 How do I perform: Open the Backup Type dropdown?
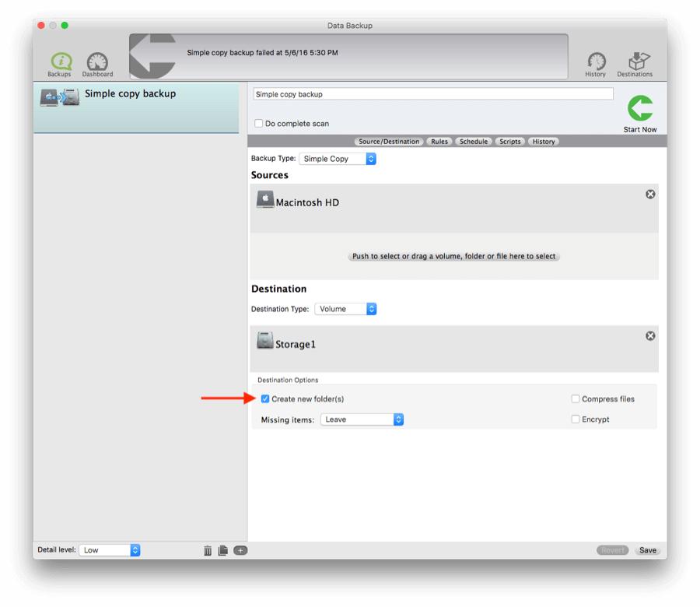pos(338,158)
